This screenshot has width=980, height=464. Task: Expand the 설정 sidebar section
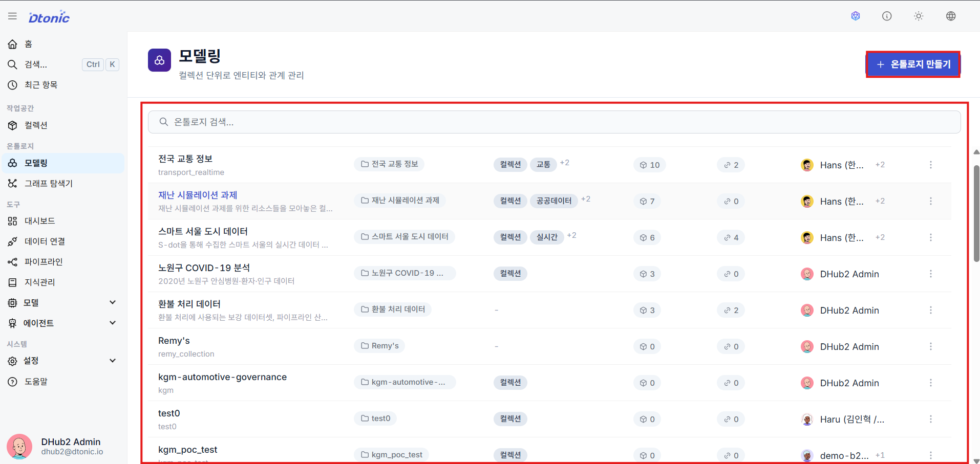(x=63, y=361)
